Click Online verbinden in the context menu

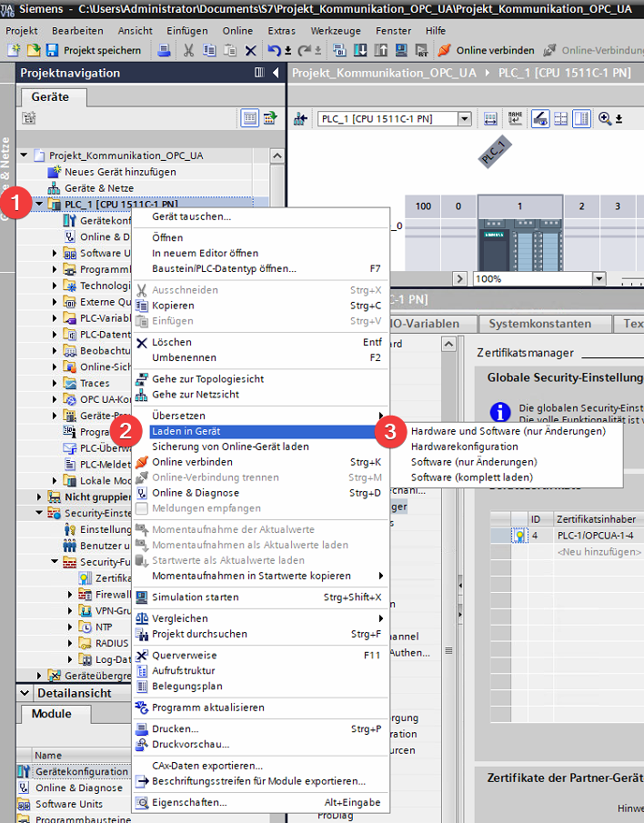pos(260,462)
